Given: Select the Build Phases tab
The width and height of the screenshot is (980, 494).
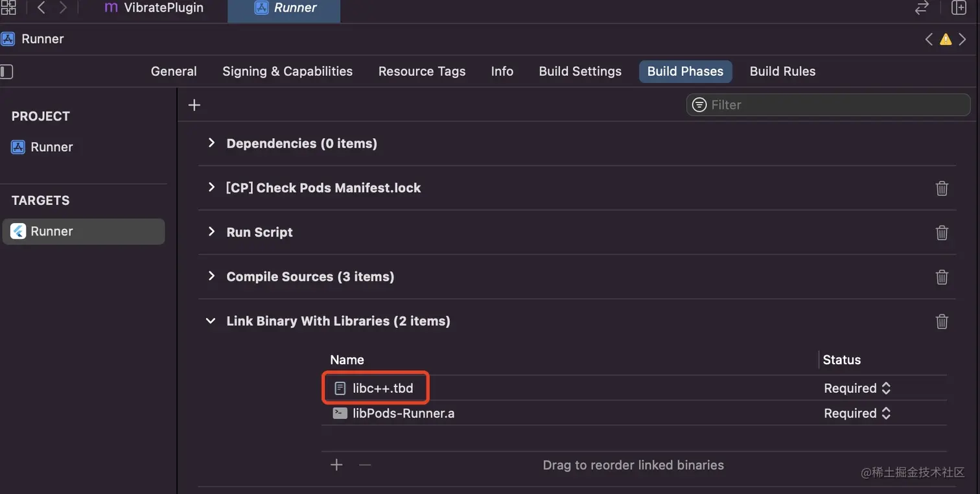Looking at the screenshot, I should [685, 71].
